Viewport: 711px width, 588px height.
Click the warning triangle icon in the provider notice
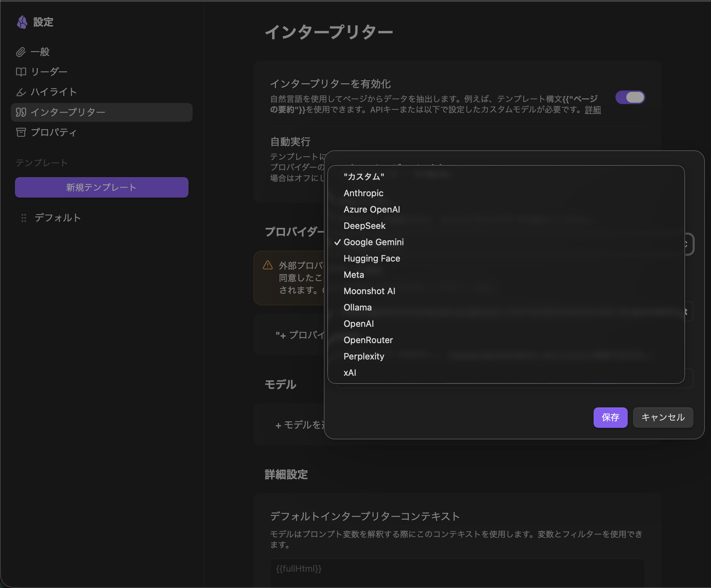click(x=268, y=265)
